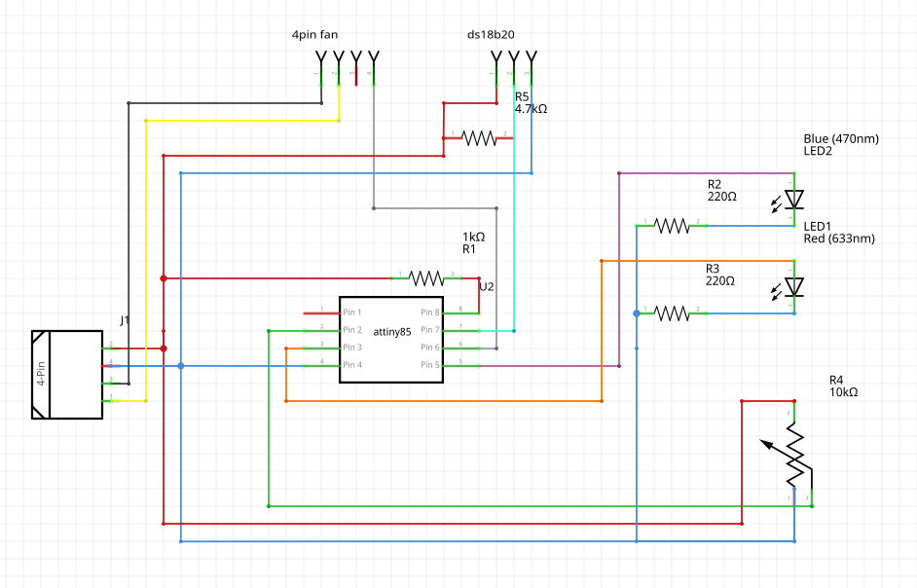Click Pin 5 on the attiny85
The width and height of the screenshot is (917, 588).
431,365
